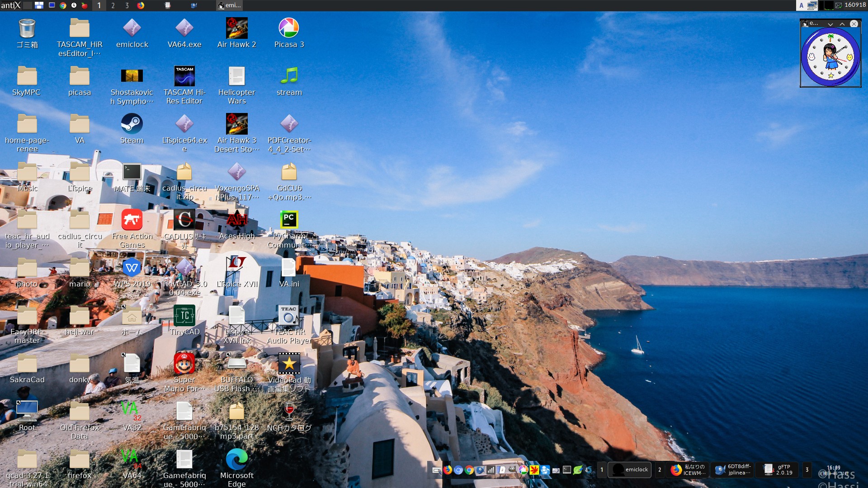Toggle the input method 'A' tray indicator
868x488 pixels.
click(801, 5)
